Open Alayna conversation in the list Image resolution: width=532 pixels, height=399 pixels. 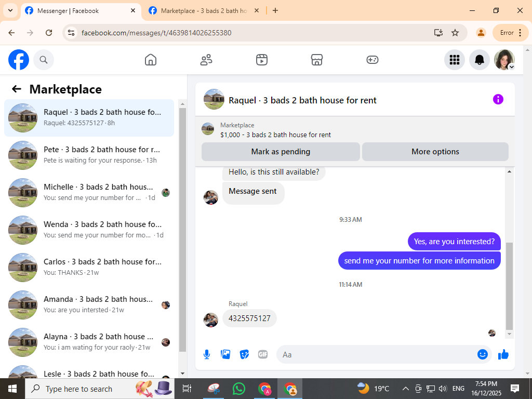click(89, 342)
